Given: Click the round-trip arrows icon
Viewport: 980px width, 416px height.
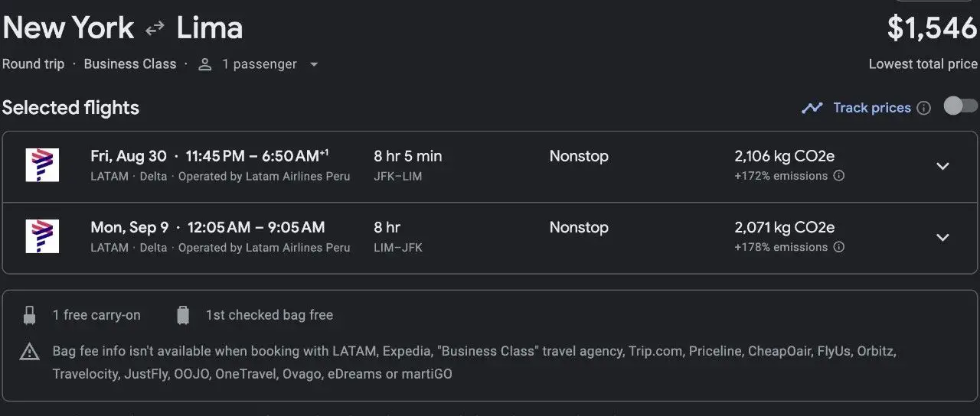Looking at the screenshot, I should (155, 29).
